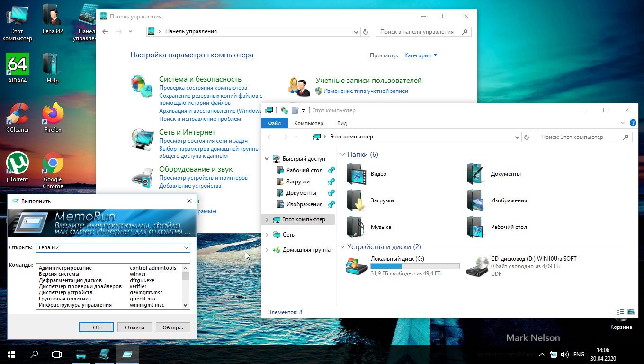Open the Run dialog Открыть dropdown

point(186,247)
